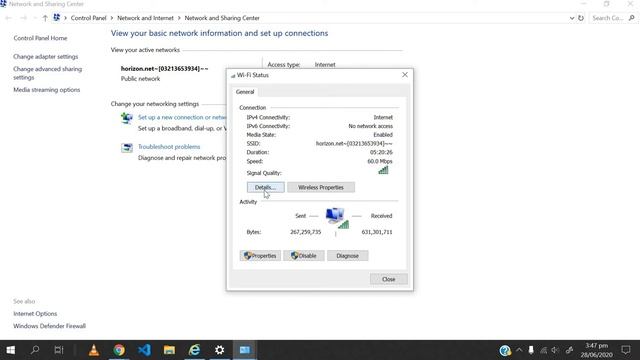Open Change adapter settings

tap(45, 56)
